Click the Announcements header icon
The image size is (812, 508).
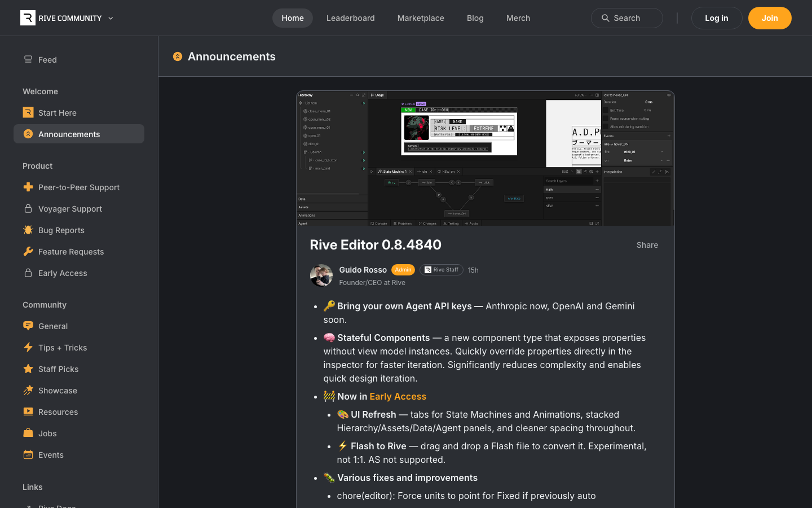(x=178, y=56)
